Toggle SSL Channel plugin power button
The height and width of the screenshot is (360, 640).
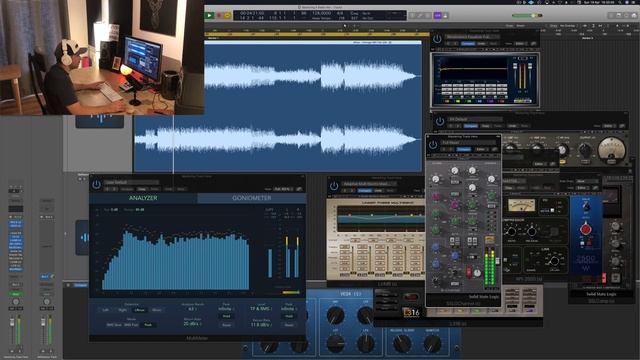pos(433,145)
